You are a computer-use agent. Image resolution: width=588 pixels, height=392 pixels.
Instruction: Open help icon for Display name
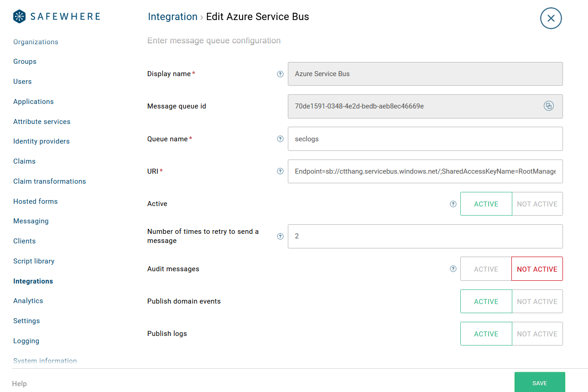(281, 74)
